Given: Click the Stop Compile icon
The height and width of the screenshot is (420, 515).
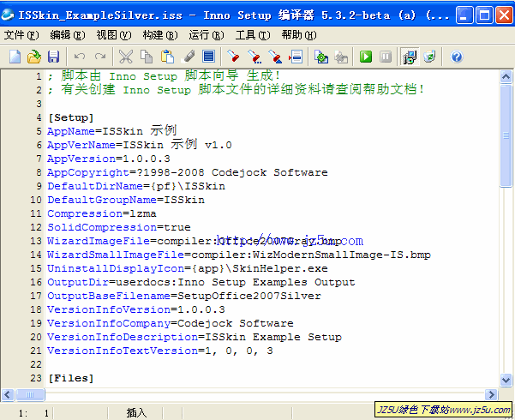Looking at the screenshot, I should pyautogui.click(x=341, y=57).
